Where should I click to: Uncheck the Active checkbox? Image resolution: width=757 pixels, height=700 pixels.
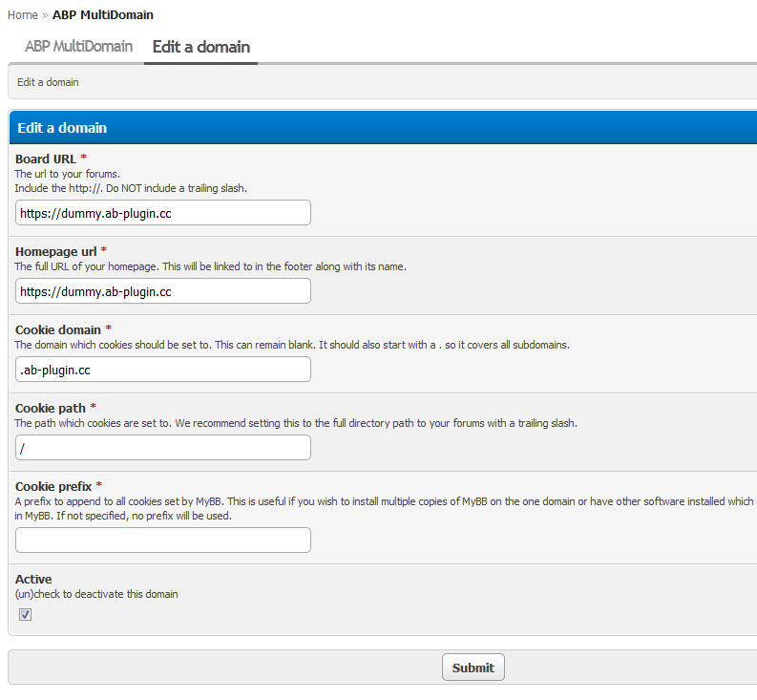[26, 615]
